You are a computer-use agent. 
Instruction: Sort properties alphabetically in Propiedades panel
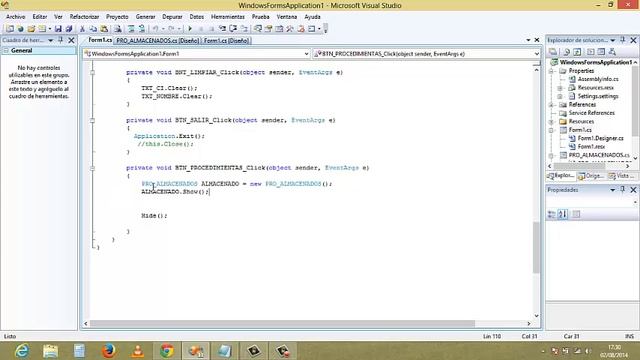click(x=562, y=214)
